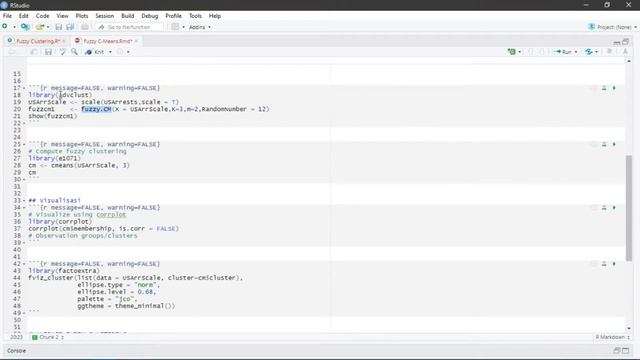Screen dimensions: 640x360
Task: Collapse the visualisasi section at line 33
Action: (x=24, y=201)
